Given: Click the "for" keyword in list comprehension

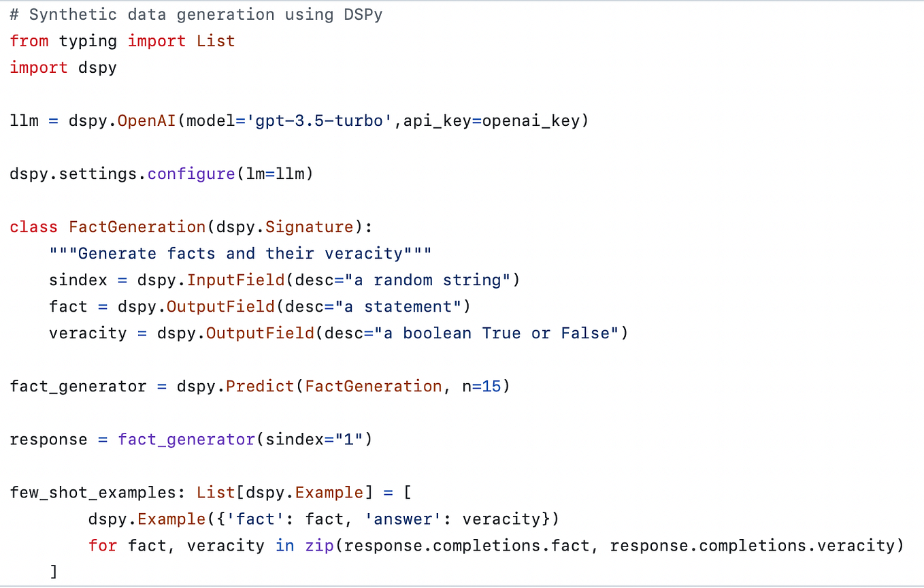Looking at the screenshot, I should click(103, 546).
